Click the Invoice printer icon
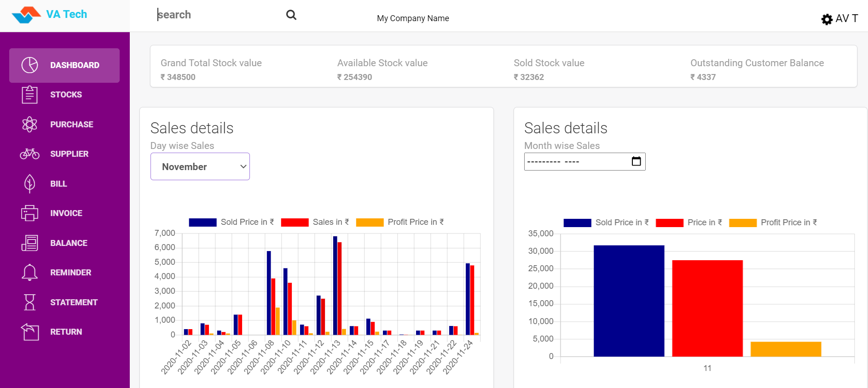The height and width of the screenshot is (388, 868). 30,213
